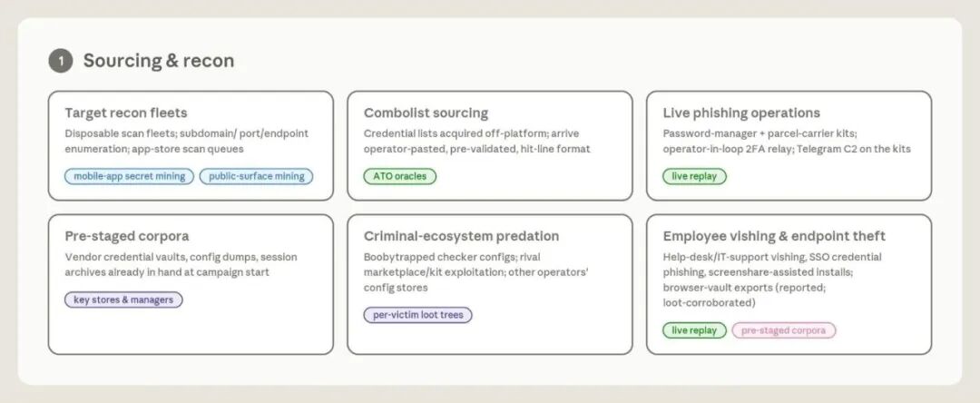Click live replay tag under Employee vishing
This screenshot has width=980, height=403.
tap(694, 330)
